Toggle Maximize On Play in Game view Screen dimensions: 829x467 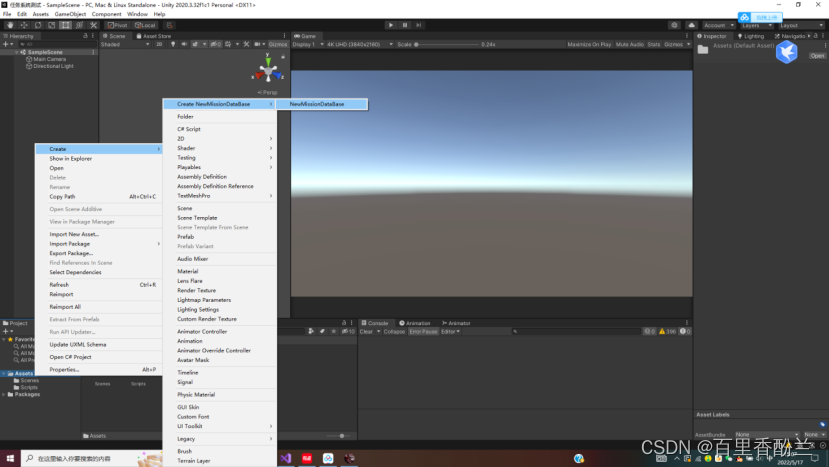point(589,44)
